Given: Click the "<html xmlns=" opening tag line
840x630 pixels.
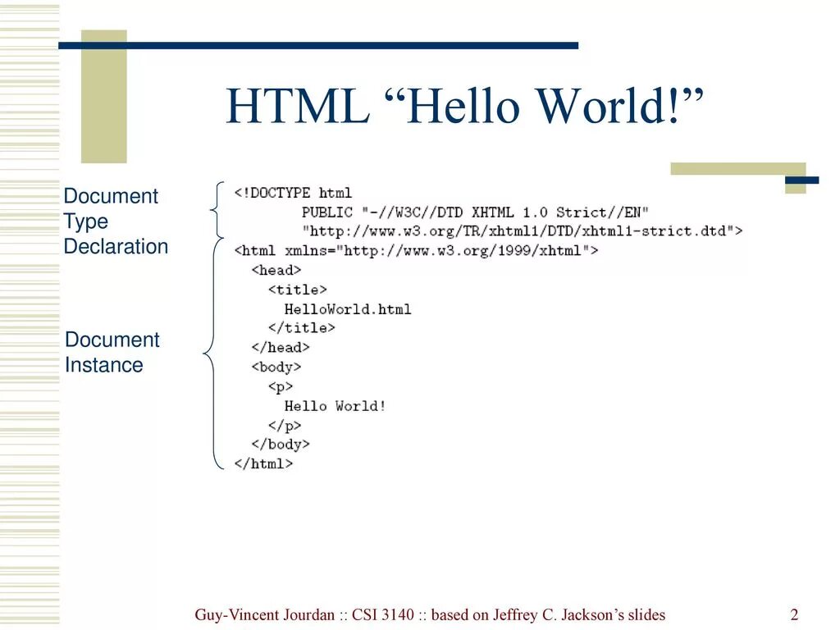Looking at the screenshot, I should [416, 251].
